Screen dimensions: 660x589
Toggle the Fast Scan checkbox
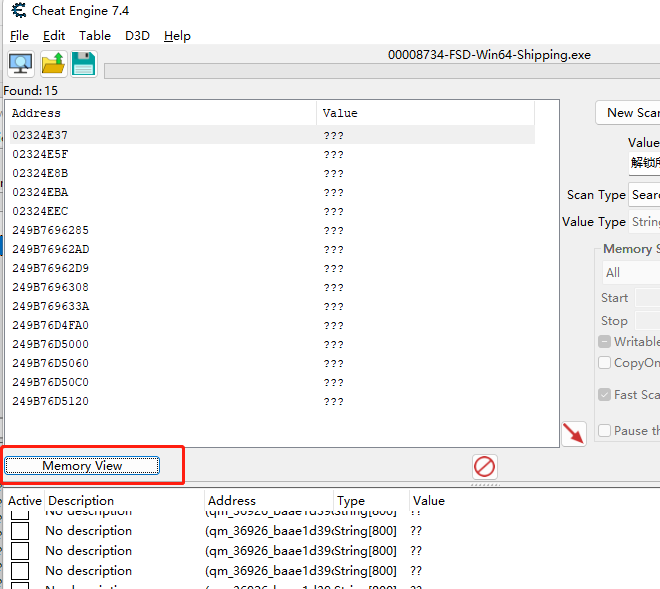[604, 394]
